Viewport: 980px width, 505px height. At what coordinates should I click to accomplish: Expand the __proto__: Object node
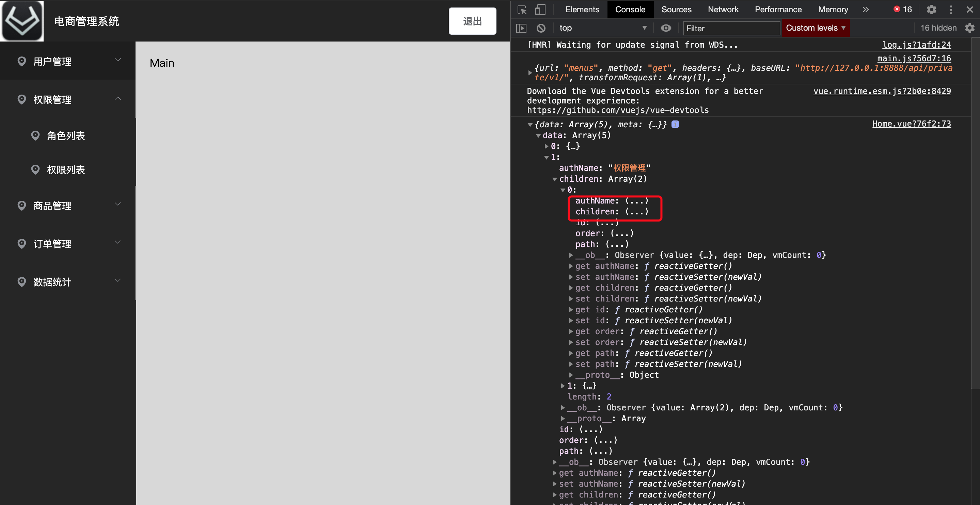[571, 375]
